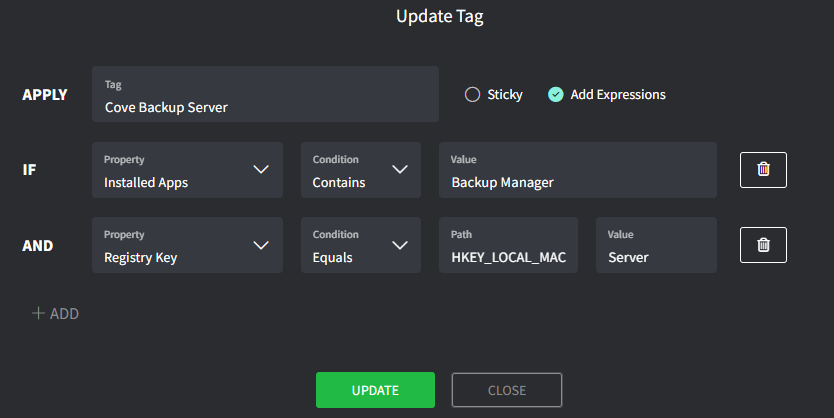The image size is (834, 418).
Task: Open the Contains condition dropdown
Action: [x=361, y=170]
